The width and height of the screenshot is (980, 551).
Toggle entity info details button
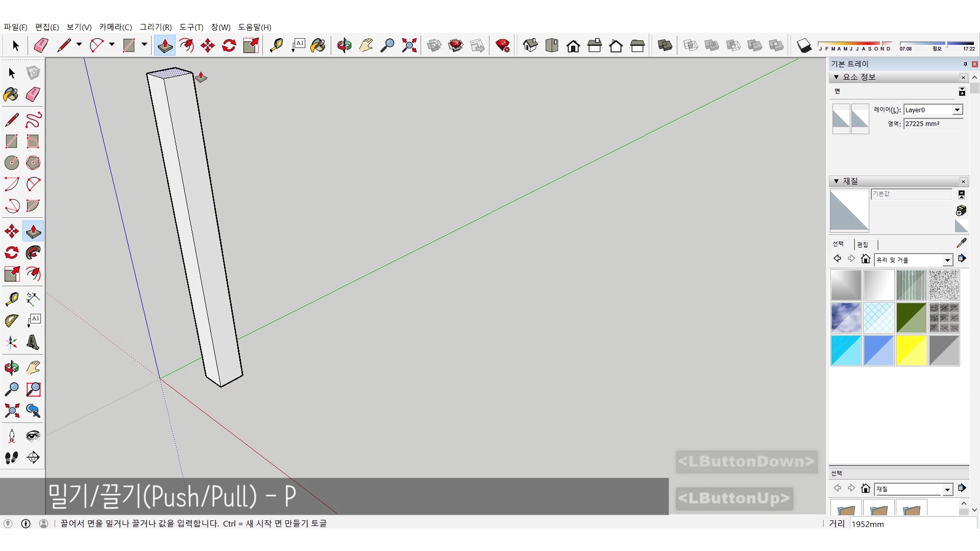tap(962, 92)
